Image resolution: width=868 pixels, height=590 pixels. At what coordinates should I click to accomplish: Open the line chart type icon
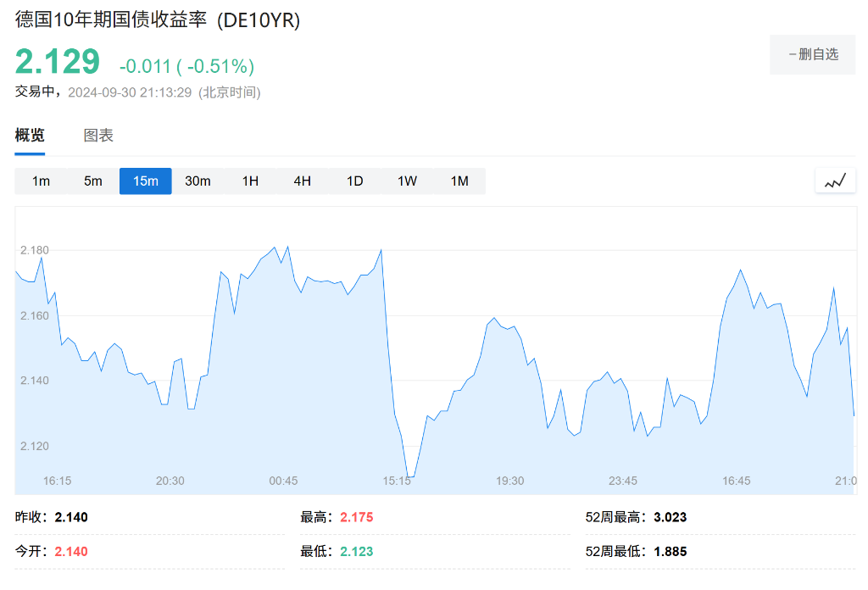click(x=835, y=181)
